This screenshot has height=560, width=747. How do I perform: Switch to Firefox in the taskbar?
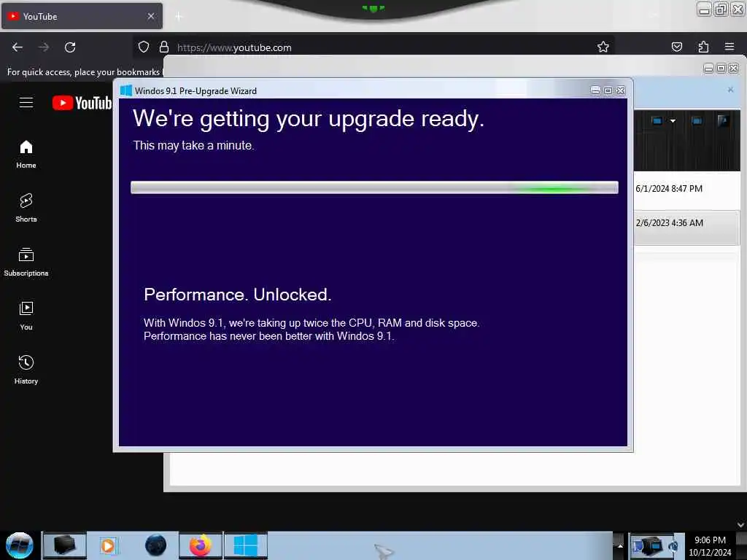201,545
